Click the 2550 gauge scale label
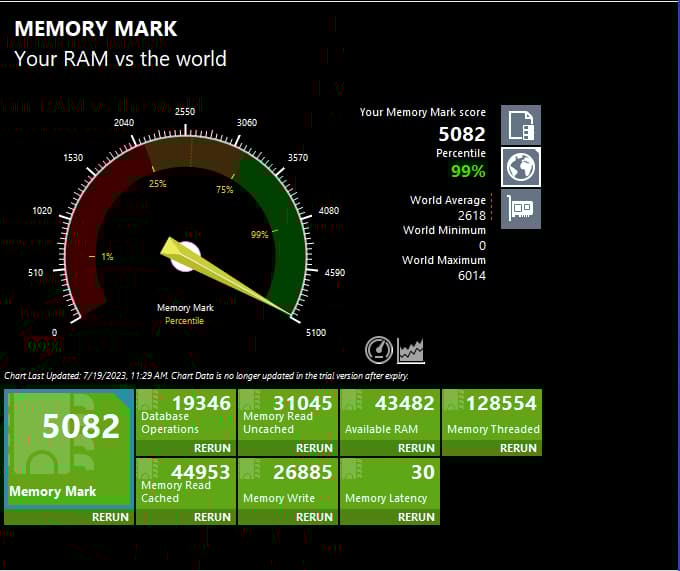 [x=185, y=111]
